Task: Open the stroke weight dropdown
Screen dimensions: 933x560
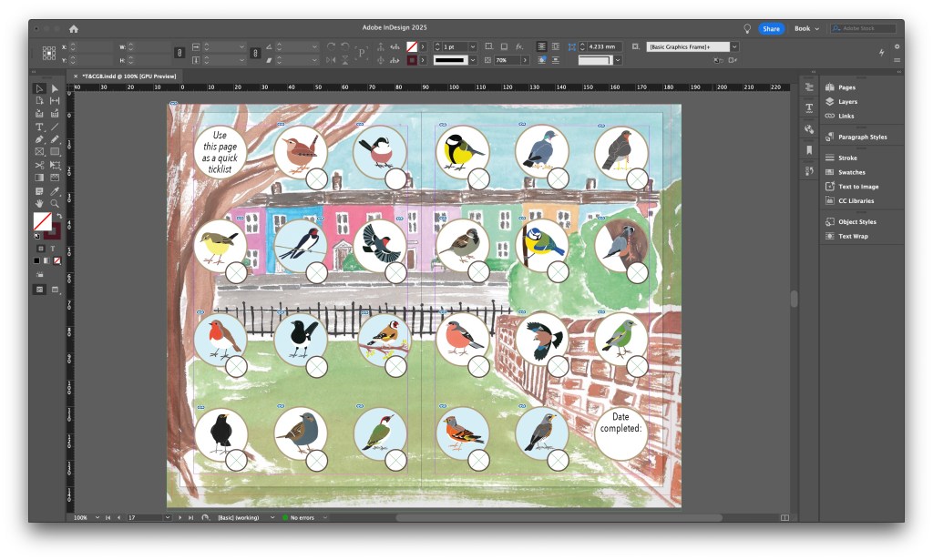Action: 473,46
